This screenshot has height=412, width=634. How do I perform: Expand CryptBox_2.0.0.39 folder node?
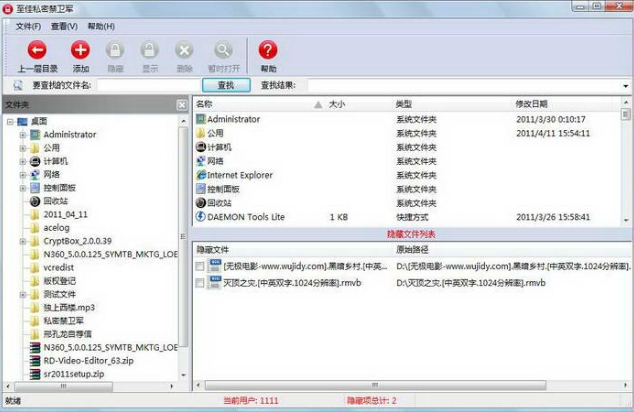23,241
